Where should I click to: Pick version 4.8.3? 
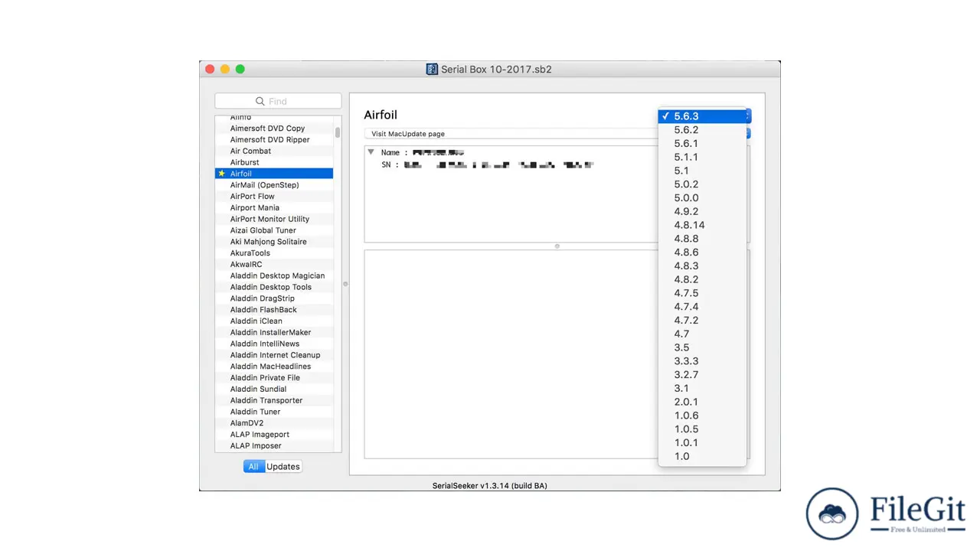pos(702,266)
